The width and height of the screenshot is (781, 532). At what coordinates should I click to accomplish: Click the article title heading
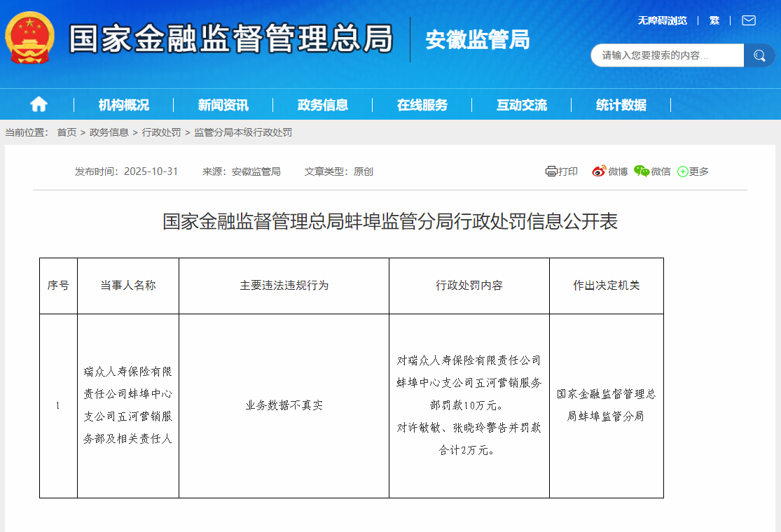point(390,221)
